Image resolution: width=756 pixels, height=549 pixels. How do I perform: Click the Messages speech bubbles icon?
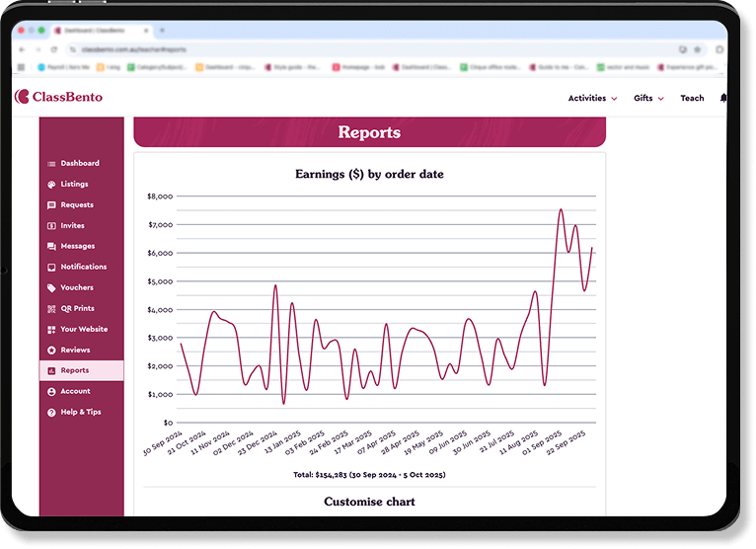pyautogui.click(x=51, y=247)
